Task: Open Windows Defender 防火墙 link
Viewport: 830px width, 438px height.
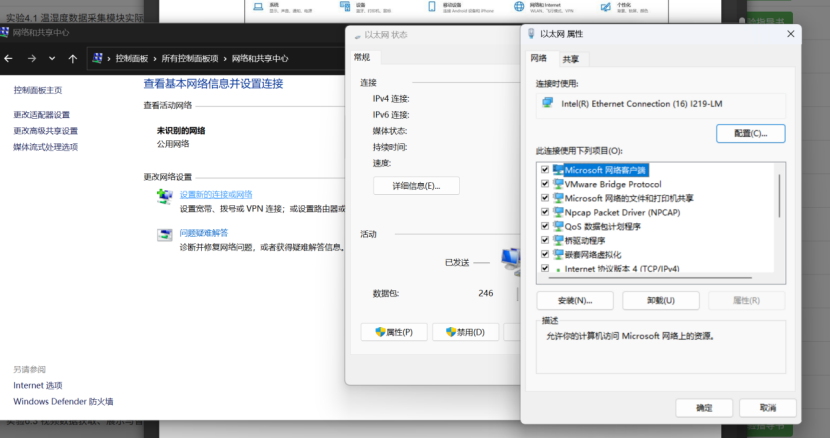Action: 63,401
